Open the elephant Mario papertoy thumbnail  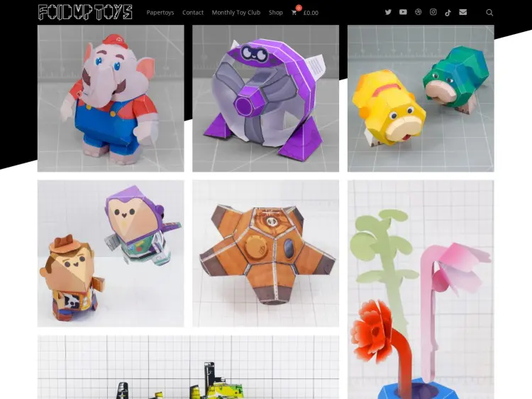tap(111, 99)
